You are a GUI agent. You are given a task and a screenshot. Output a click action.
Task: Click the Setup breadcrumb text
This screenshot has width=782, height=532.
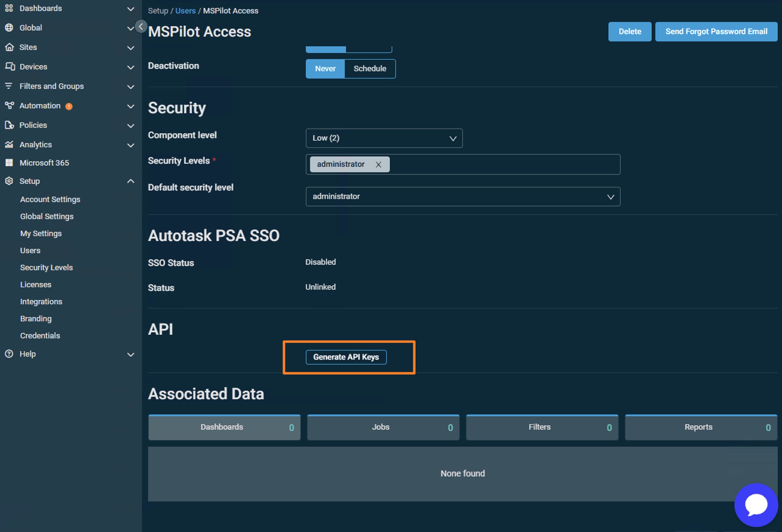point(158,11)
